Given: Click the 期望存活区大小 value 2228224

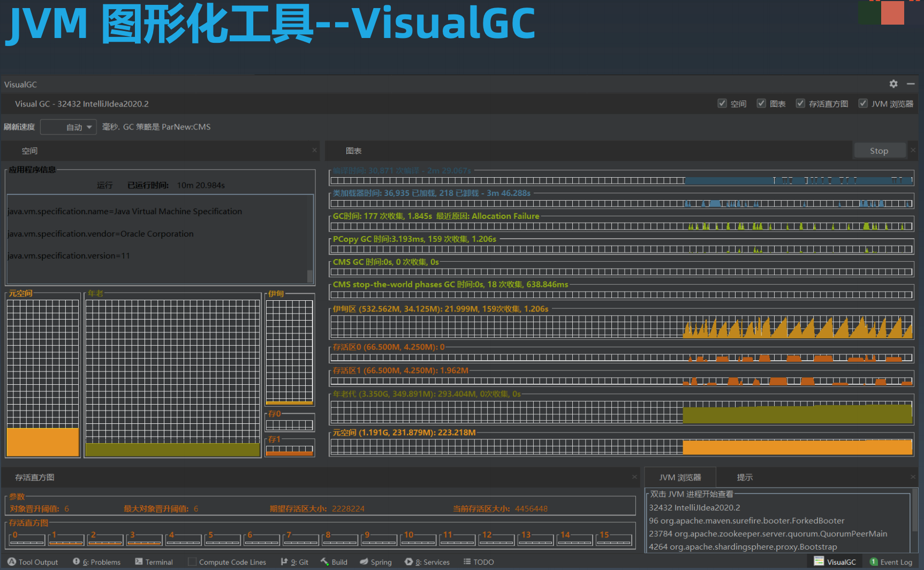Looking at the screenshot, I should (348, 508).
